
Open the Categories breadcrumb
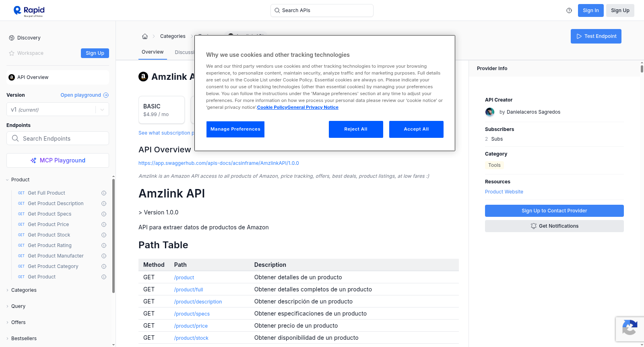coord(173,36)
